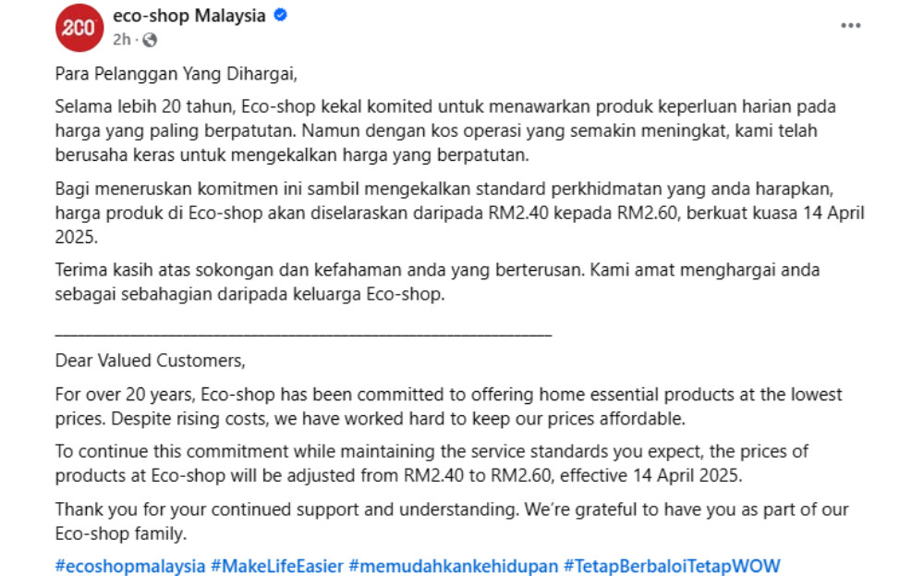Image resolution: width=924 pixels, height=576 pixels.
Task: Click the paragraph starting 'To continue this commitment'
Action: tap(432, 463)
